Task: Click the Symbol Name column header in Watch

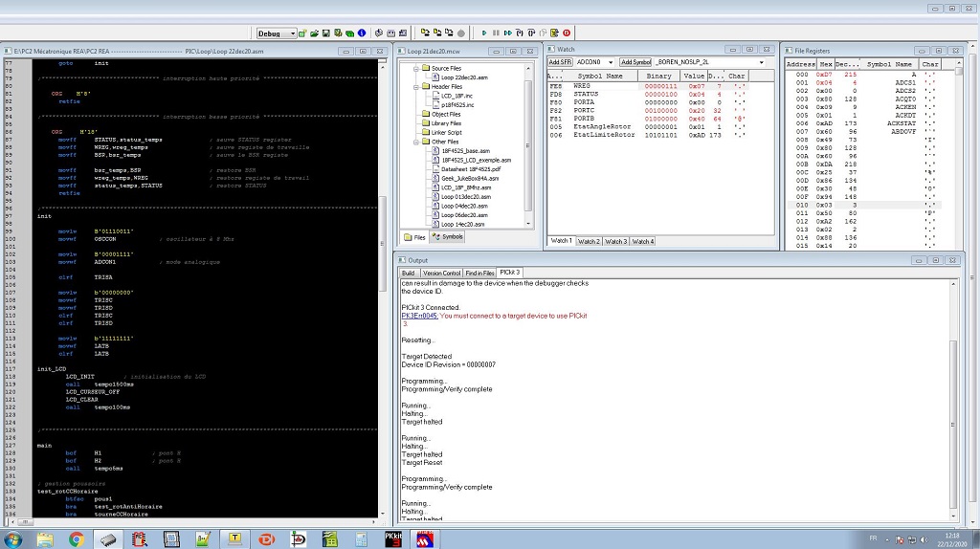Action: pyautogui.click(x=600, y=77)
